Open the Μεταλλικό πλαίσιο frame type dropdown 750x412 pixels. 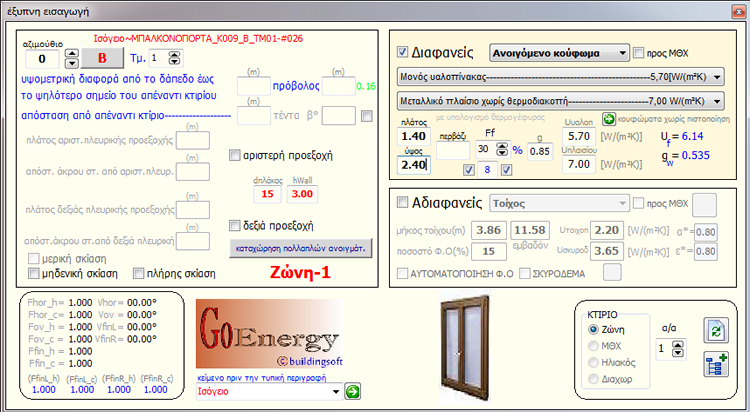(x=720, y=101)
